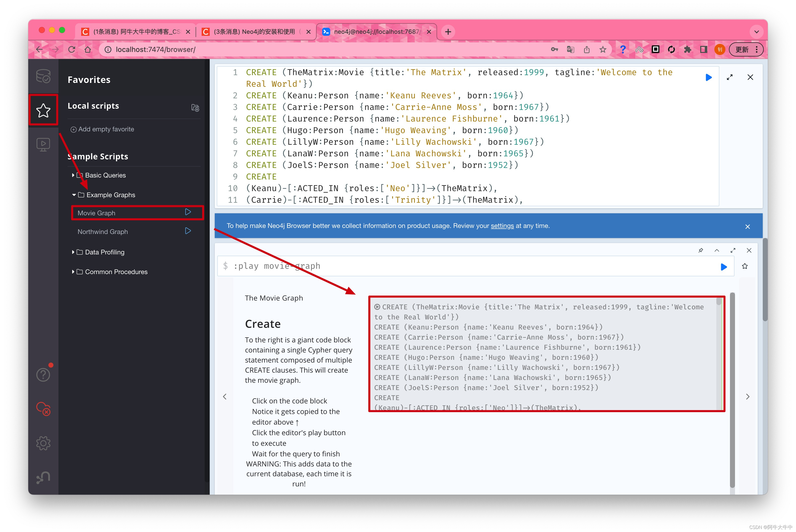Click the Sample Scripts heading
The image size is (796, 532).
coord(98,156)
